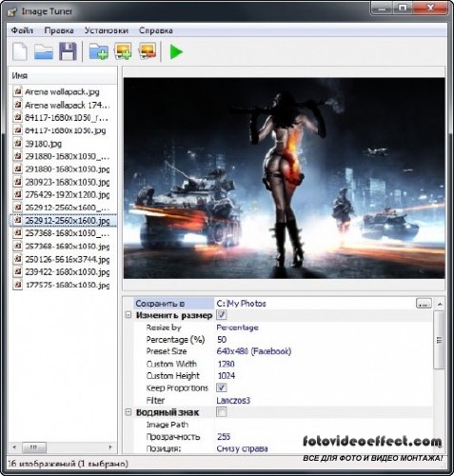454x476 pixels.
Task: Open the Правка menu
Action: [59, 30]
